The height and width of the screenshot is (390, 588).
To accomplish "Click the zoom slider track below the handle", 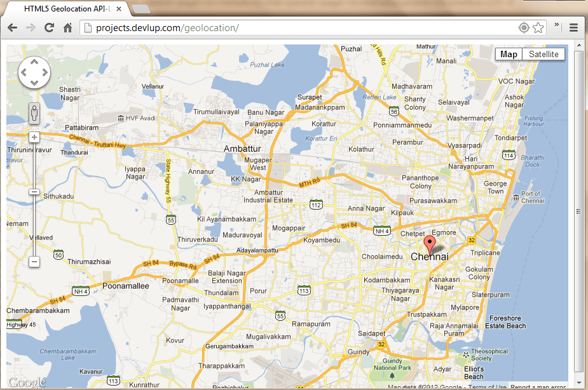I will point(34,225).
